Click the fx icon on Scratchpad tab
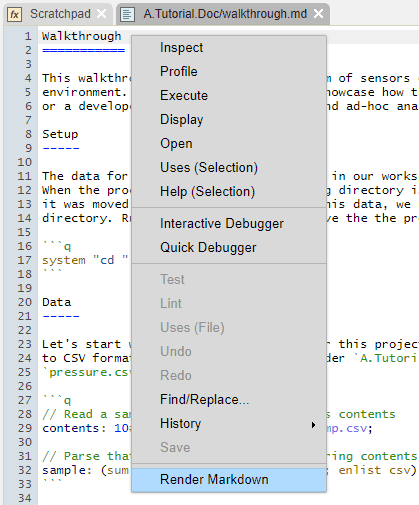Viewport: 419px width, 505px height. [x=15, y=14]
